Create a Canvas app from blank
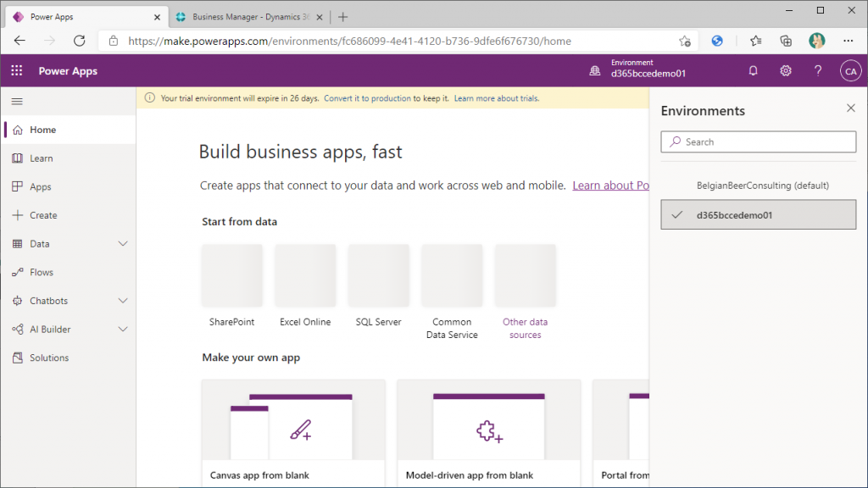The height and width of the screenshot is (488, 868). 293,433
